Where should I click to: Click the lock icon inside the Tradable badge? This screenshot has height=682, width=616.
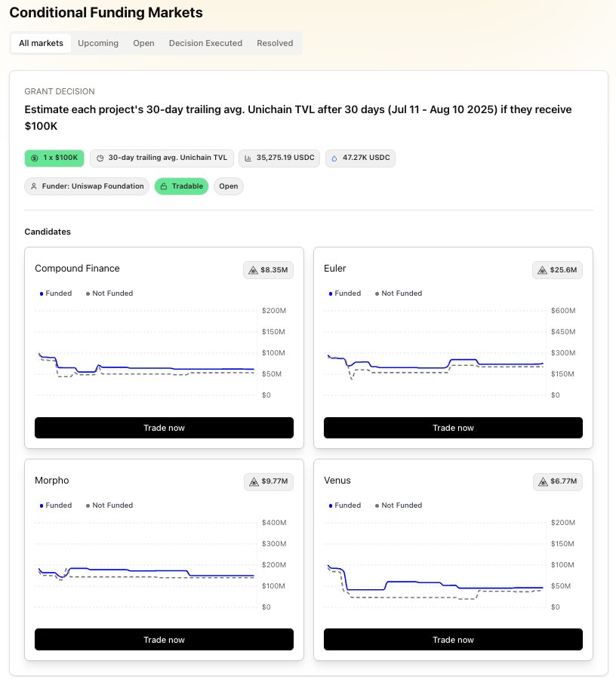[x=163, y=186]
